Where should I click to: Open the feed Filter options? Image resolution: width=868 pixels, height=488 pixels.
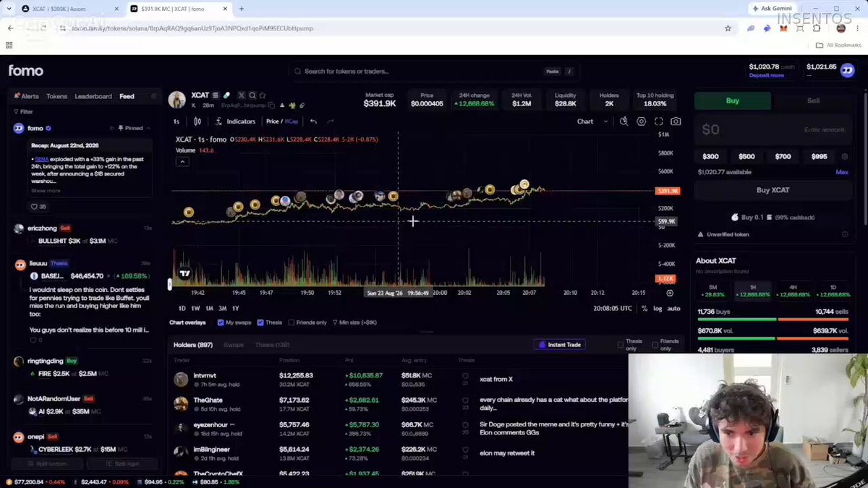click(23, 112)
